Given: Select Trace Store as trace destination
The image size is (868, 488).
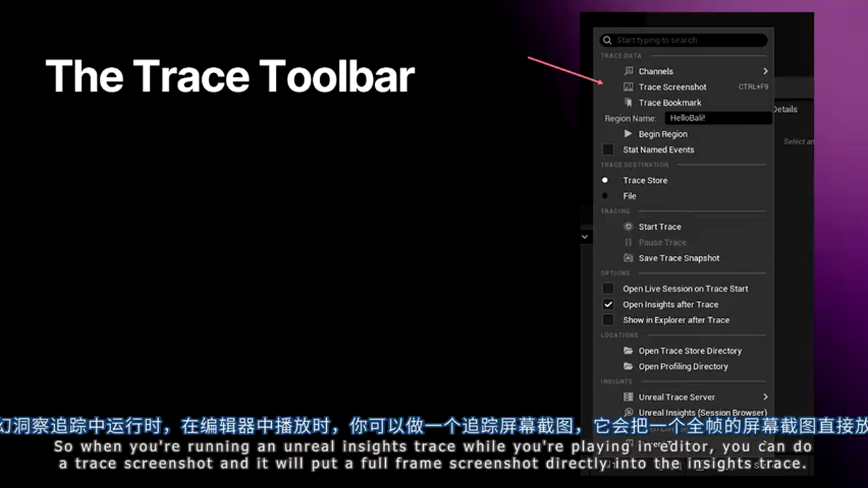Looking at the screenshot, I should [605, 180].
